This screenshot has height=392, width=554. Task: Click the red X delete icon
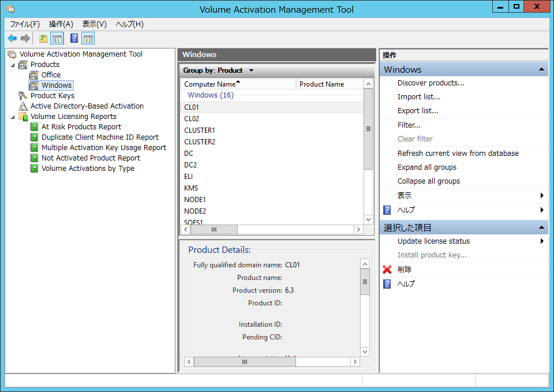(387, 270)
